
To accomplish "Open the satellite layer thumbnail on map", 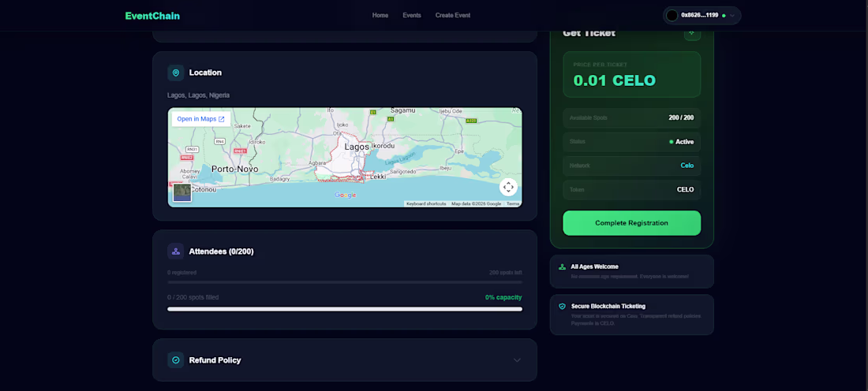I will [x=182, y=192].
